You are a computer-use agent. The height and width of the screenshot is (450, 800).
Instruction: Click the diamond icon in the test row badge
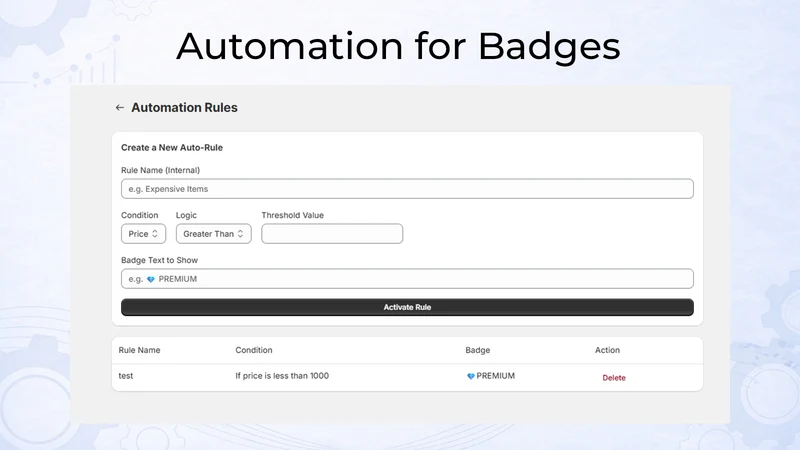pyautogui.click(x=471, y=376)
